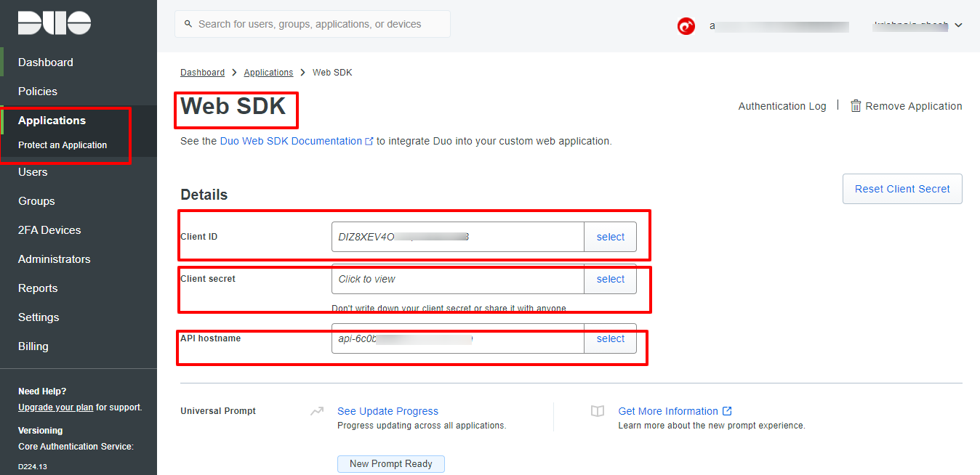The height and width of the screenshot is (475, 980).
Task: Click the Duo logo
Action: [55, 23]
